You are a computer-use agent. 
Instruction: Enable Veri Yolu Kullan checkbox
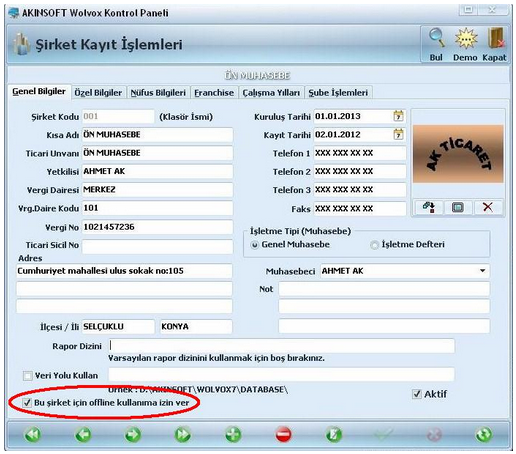(27, 376)
